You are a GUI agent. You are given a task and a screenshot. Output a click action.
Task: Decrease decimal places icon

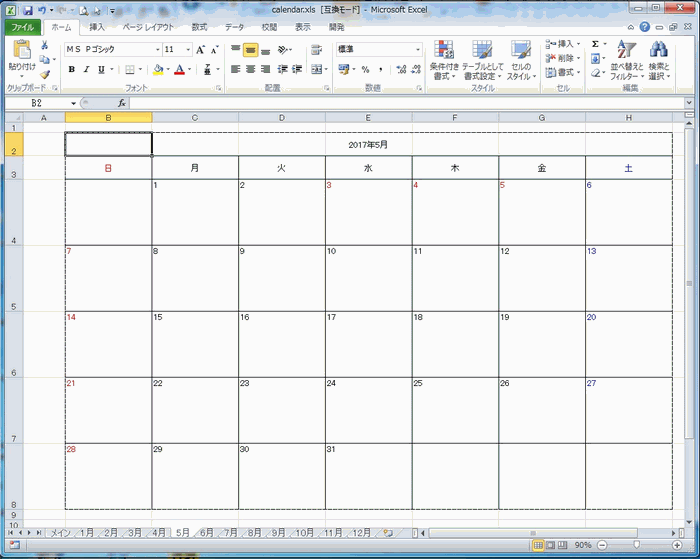416,69
